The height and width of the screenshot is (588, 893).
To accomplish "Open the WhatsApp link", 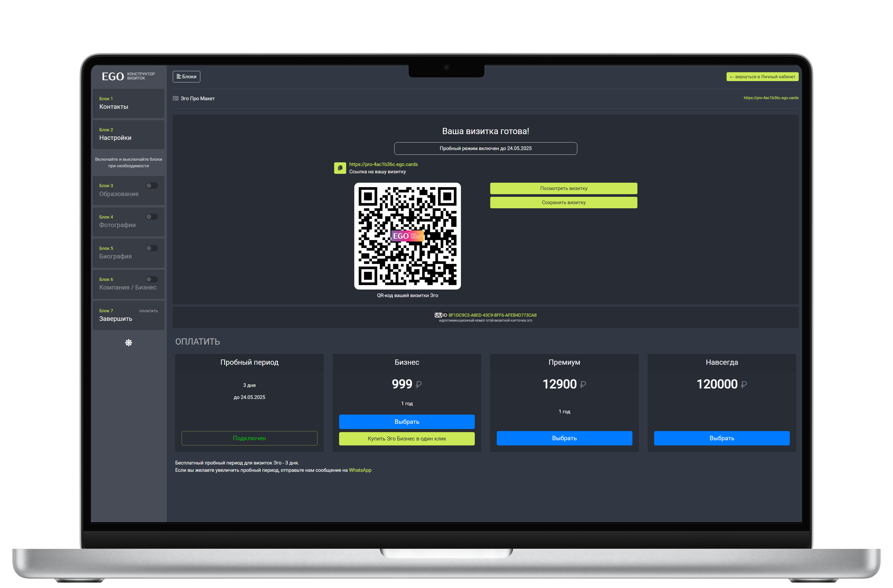I will [x=360, y=470].
